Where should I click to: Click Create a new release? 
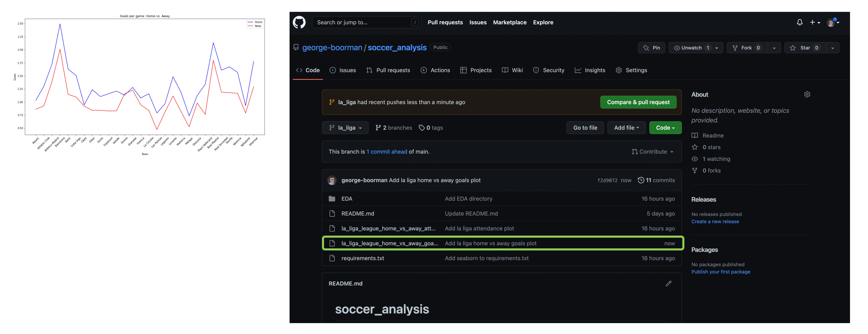pos(715,222)
